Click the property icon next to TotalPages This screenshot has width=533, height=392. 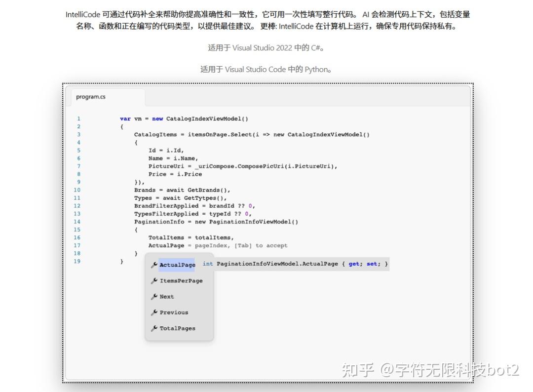(154, 328)
